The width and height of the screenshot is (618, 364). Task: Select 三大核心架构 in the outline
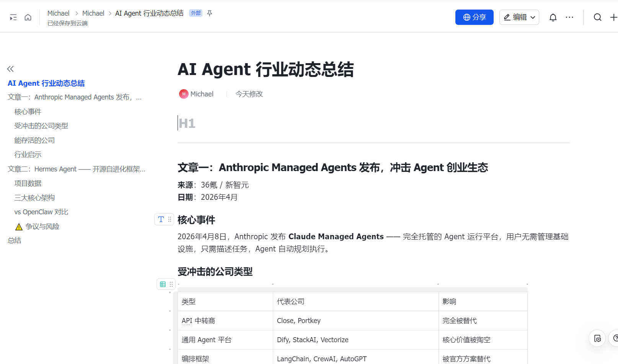pos(34,198)
